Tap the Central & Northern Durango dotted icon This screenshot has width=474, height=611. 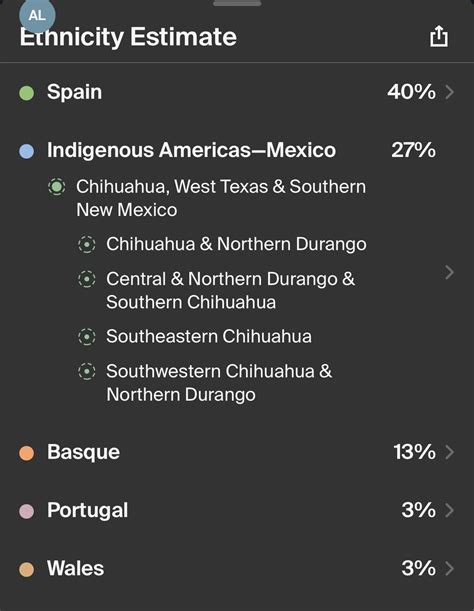[x=87, y=279]
